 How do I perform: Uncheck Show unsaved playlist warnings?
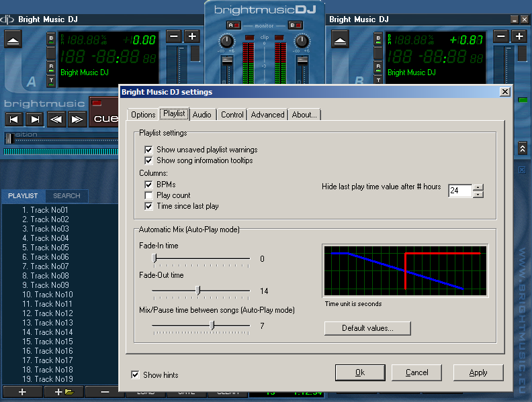click(x=148, y=150)
